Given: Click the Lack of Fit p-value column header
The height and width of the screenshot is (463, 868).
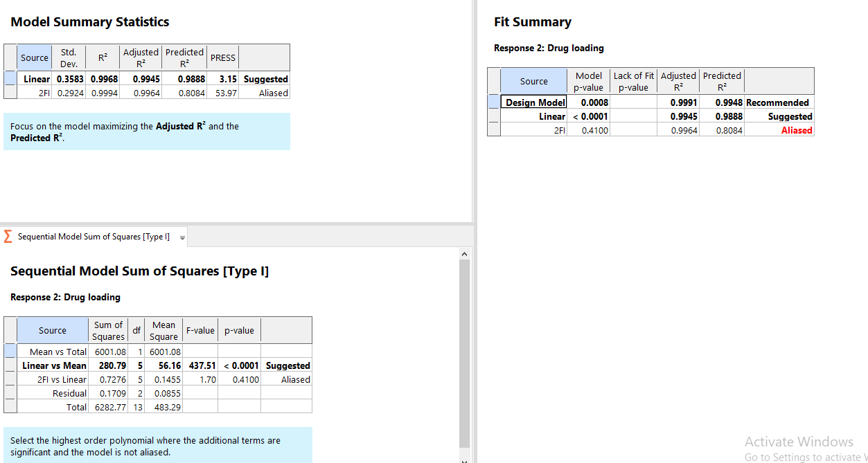Looking at the screenshot, I should click(x=633, y=81).
